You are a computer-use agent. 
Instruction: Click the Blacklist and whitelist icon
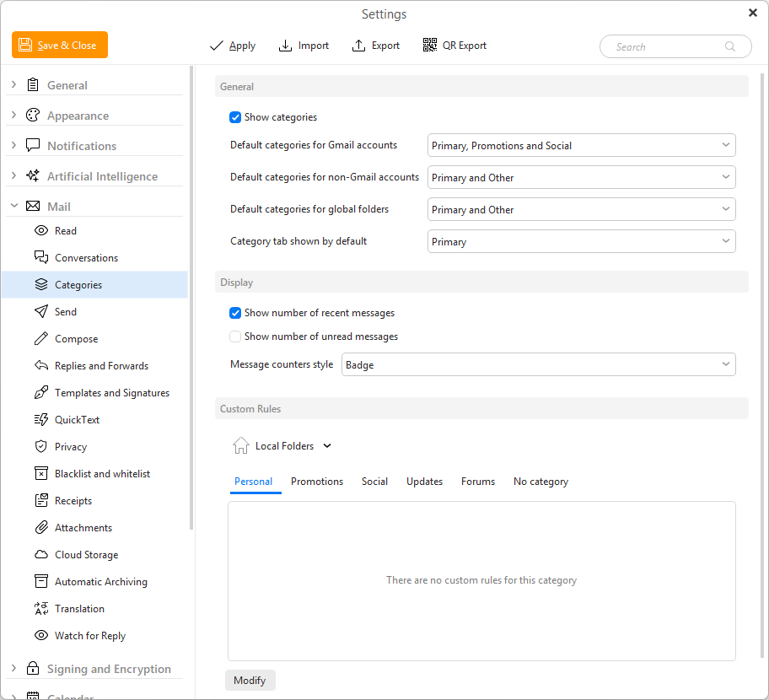[41, 473]
